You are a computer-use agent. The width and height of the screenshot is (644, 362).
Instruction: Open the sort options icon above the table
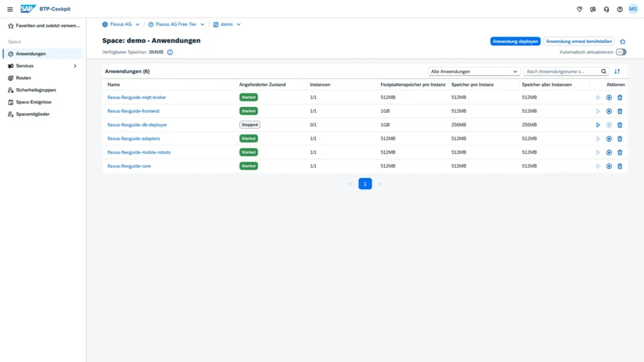[x=621, y=71]
